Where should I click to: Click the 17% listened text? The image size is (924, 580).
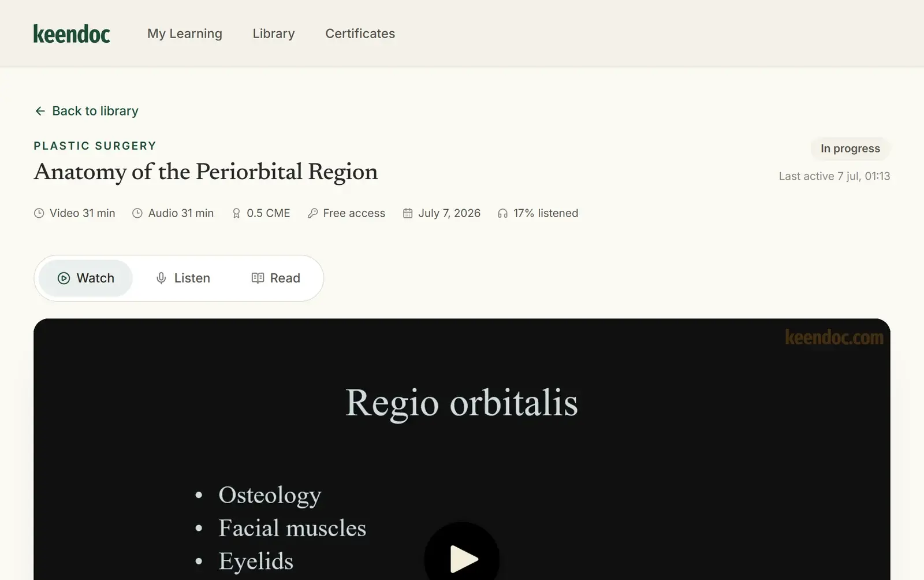coord(546,213)
